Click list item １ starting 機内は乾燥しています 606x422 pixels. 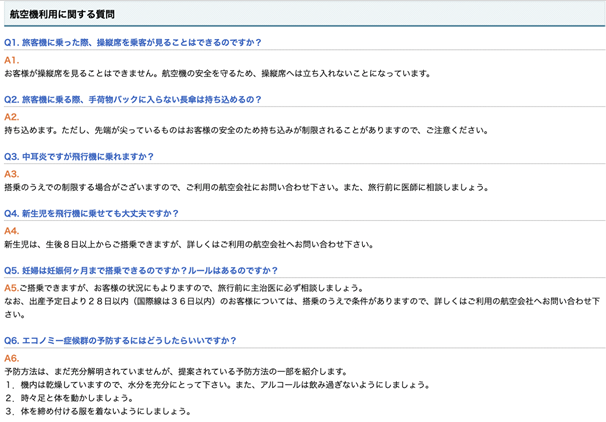pyautogui.click(x=218, y=385)
